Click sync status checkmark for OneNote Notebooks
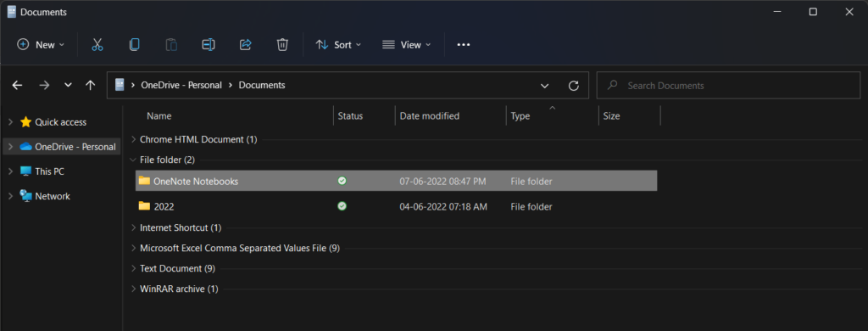 click(x=342, y=180)
